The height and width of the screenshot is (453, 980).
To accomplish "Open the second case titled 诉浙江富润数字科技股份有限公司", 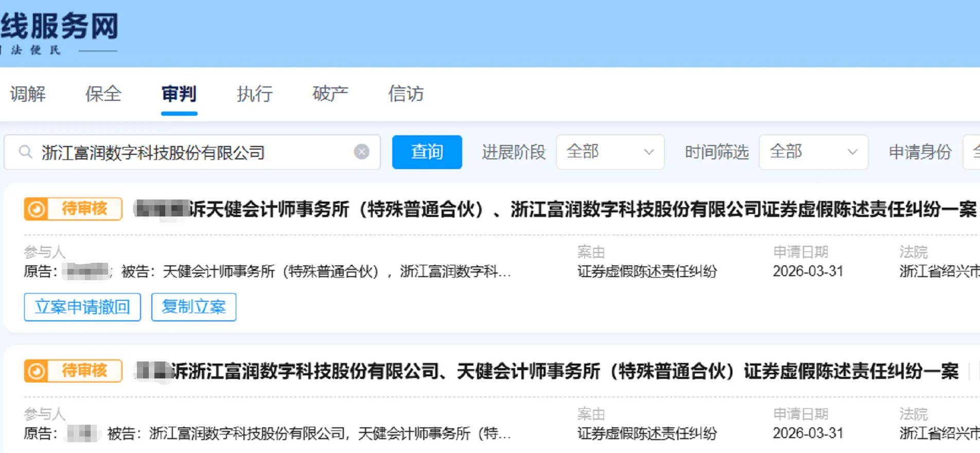I will (x=565, y=371).
